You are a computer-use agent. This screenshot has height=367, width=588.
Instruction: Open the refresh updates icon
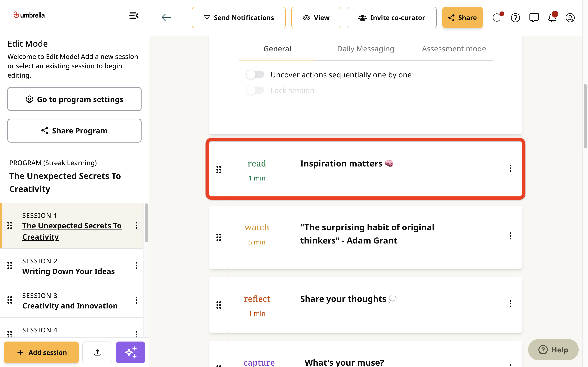pos(497,18)
